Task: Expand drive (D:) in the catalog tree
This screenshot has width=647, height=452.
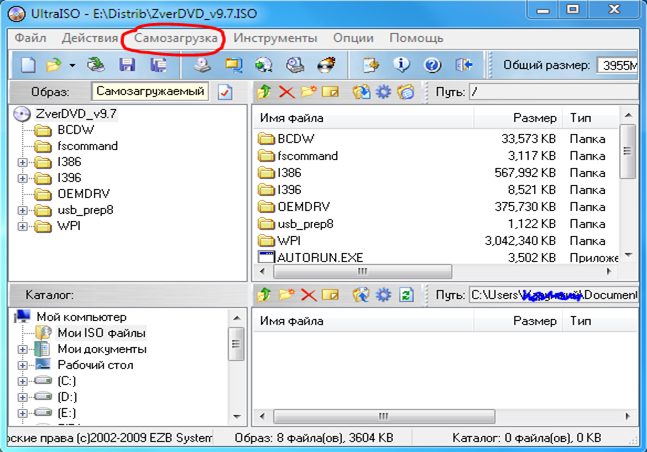Action: (x=23, y=398)
